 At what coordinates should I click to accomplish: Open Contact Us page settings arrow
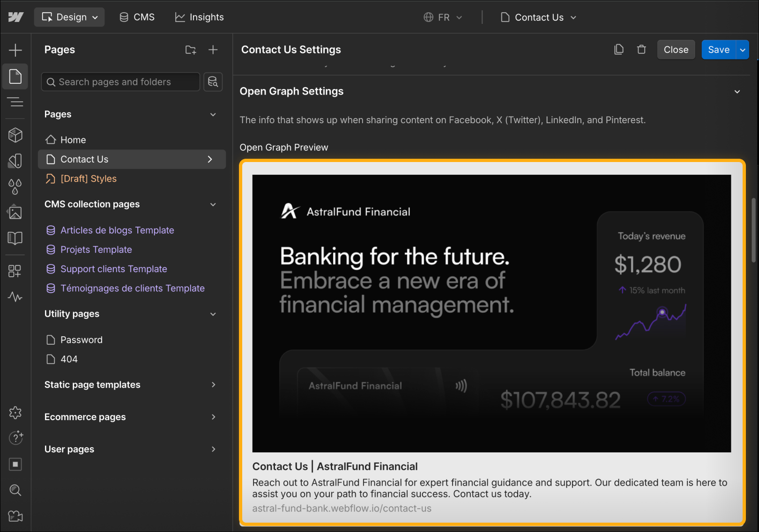tap(210, 159)
